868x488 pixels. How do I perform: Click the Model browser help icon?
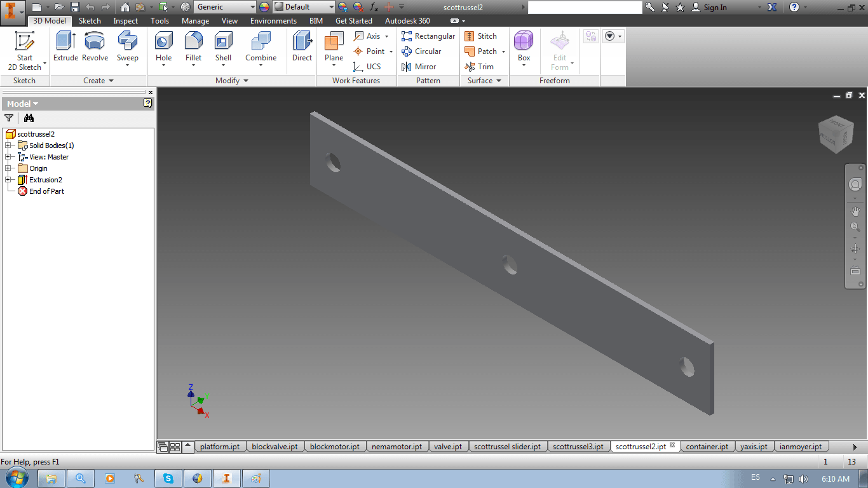pos(148,103)
